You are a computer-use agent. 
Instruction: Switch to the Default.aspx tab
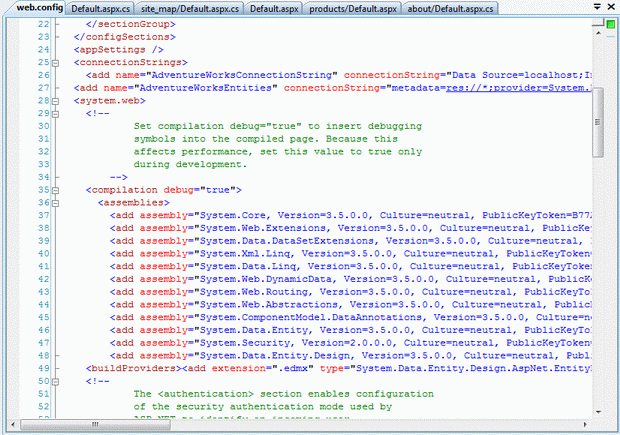tap(274, 9)
